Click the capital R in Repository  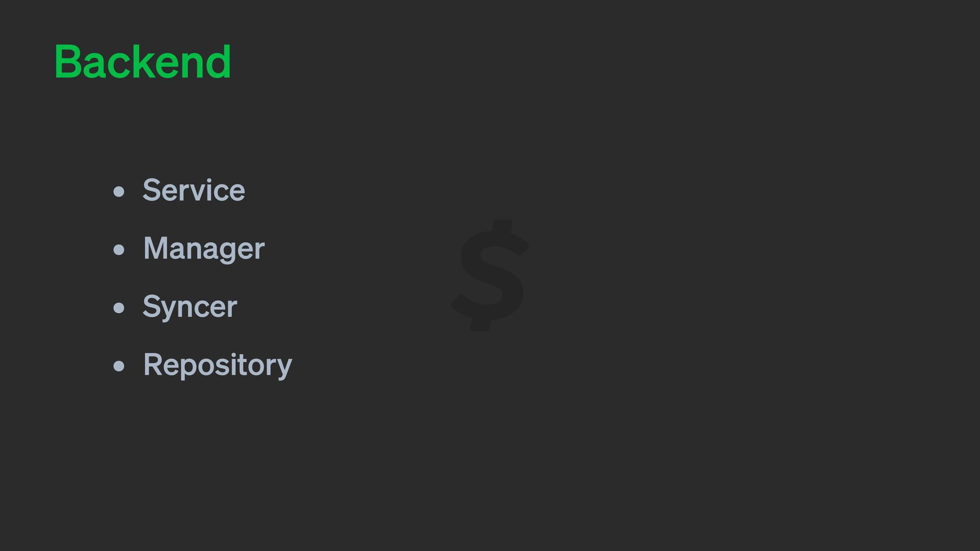153,364
